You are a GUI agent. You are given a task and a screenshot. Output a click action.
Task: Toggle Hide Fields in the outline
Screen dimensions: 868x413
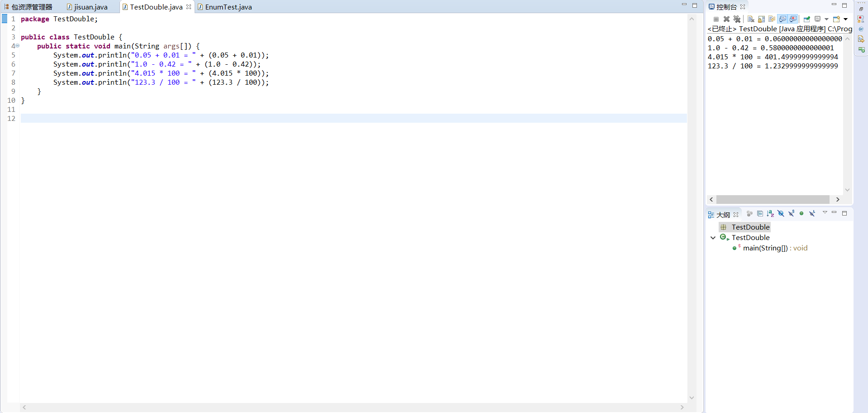tap(781, 214)
